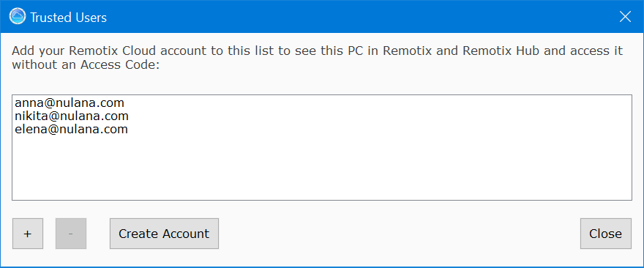
Task: Click the Close button at bottom right
Action: click(x=605, y=234)
